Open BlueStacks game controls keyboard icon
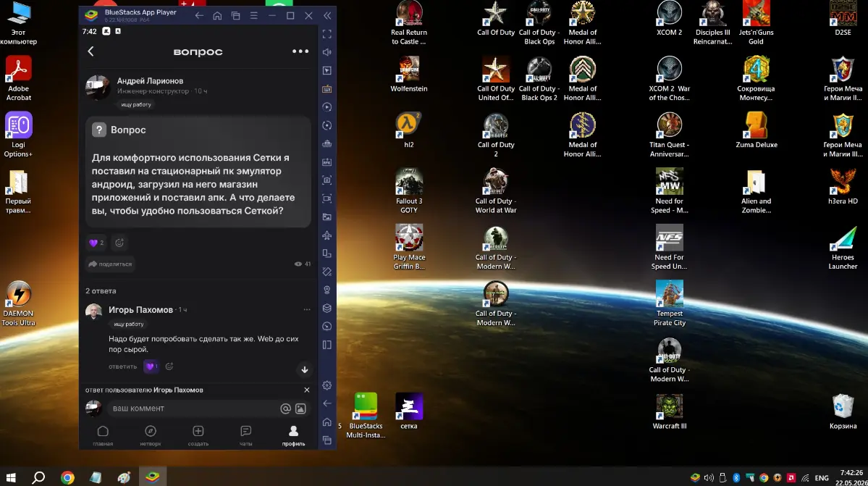 click(327, 89)
